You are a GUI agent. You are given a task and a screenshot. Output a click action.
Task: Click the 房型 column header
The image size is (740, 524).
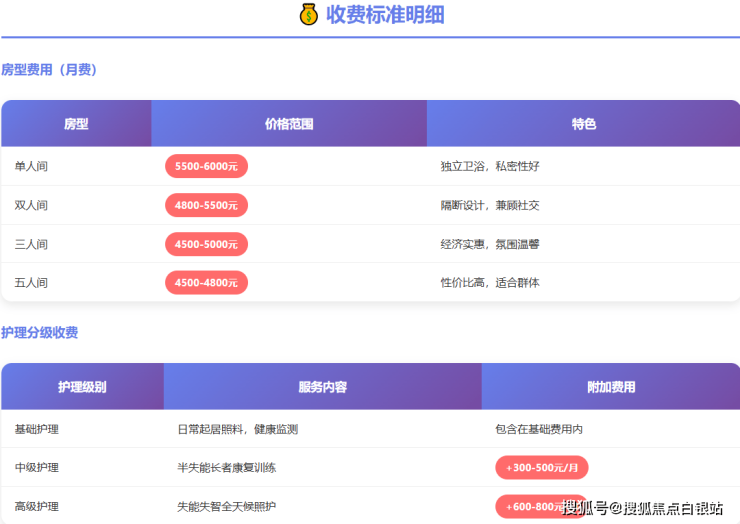(76, 124)
